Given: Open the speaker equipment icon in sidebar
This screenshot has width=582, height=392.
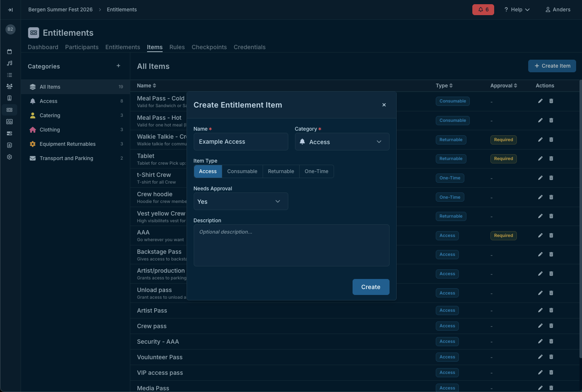Looking at the screenshot, I should click(10, 121).
